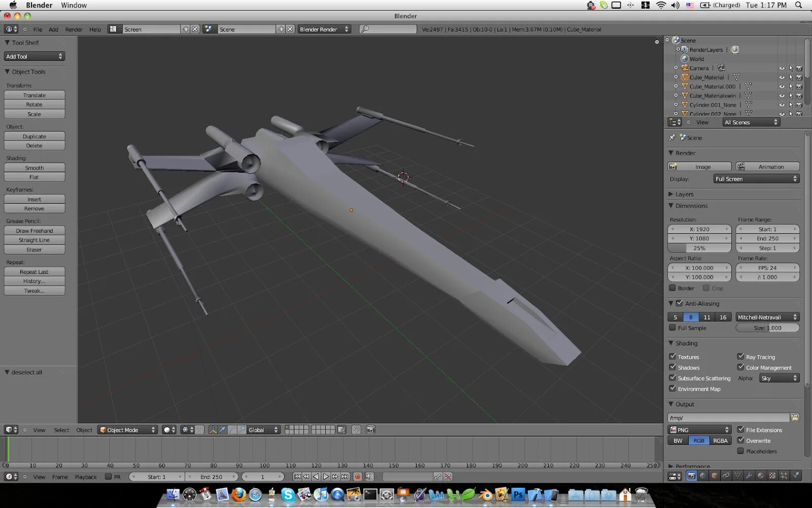Open Skype from the Dock

(x=288, y=494)
